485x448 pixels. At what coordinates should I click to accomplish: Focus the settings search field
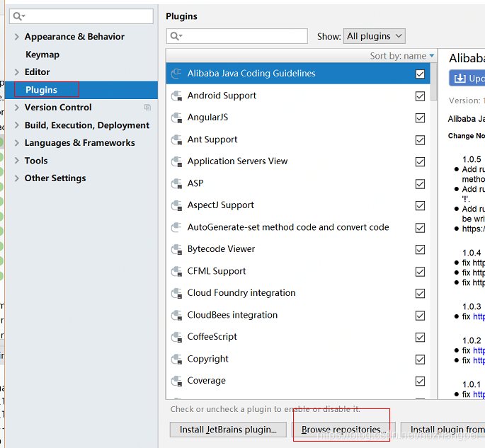pos(81,16)
